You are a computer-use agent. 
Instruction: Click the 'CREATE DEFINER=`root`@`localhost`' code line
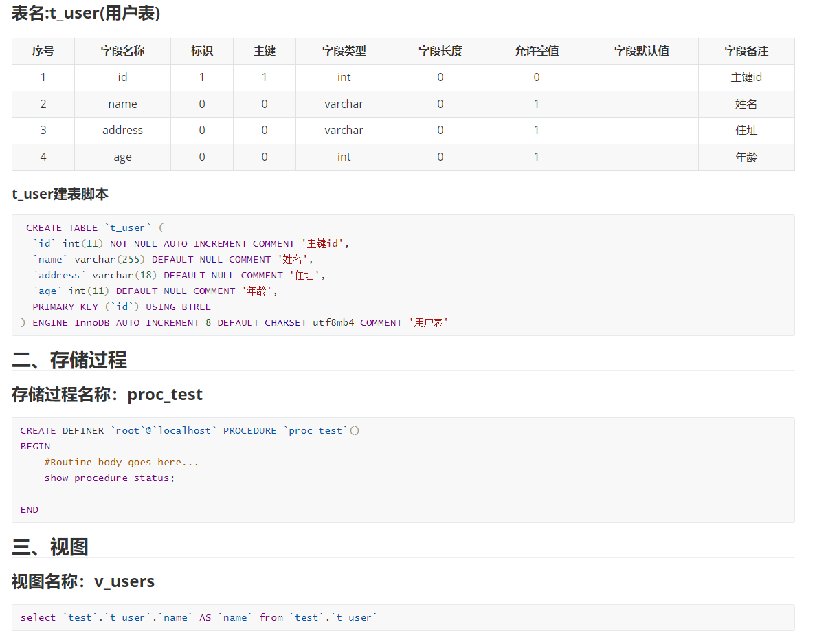[x=190, y=430]
